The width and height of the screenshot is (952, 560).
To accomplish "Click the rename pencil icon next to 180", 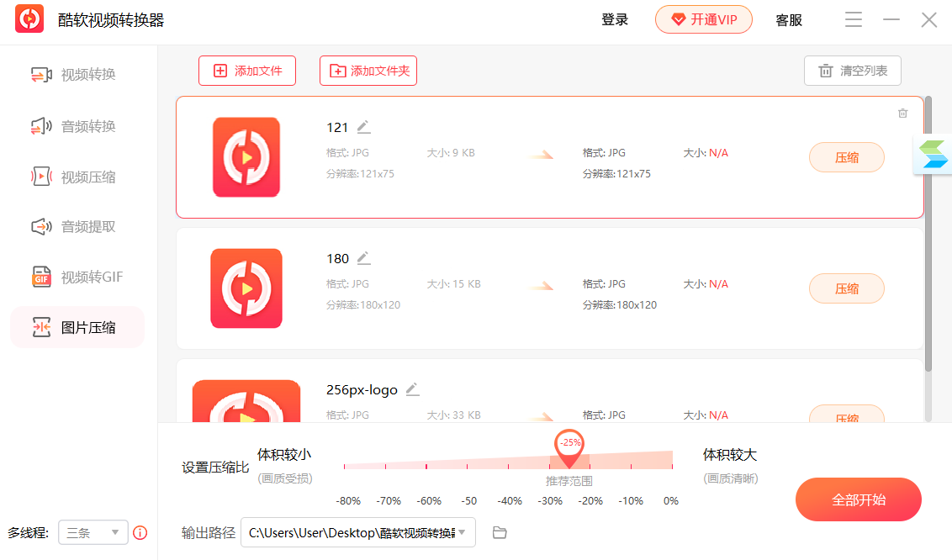I will pos(363,258).
